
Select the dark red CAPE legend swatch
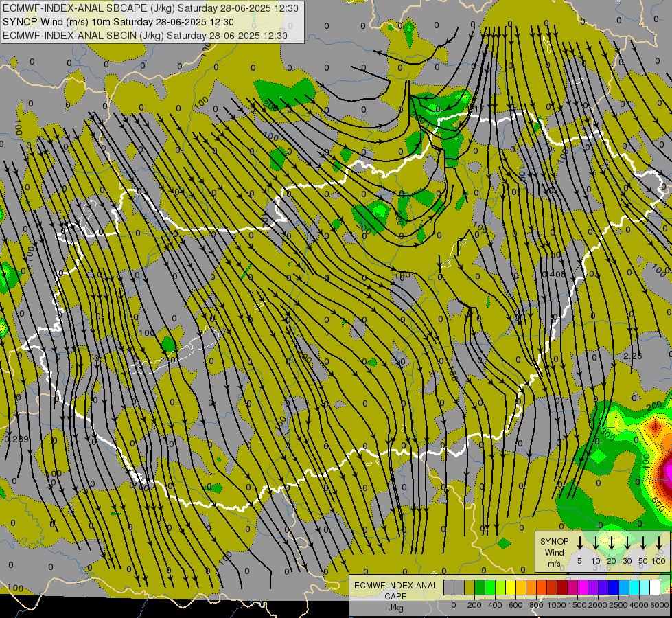562,587
